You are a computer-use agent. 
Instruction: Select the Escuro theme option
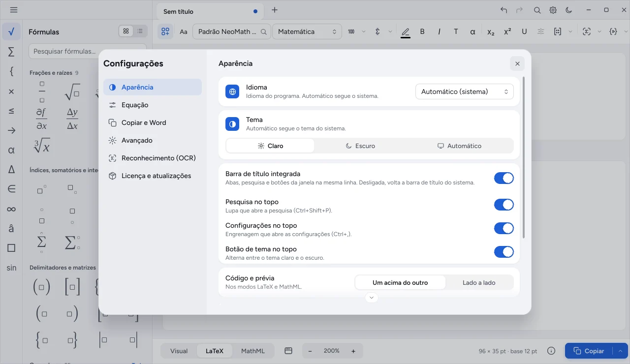(360, 146)
